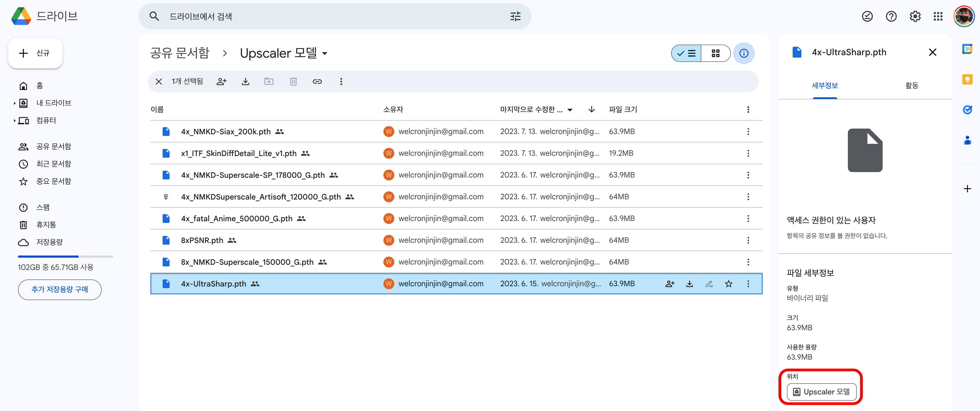This screenshot has height=411, width=980.
Task: Open 휴지통 in the sidebar
Action: point(46,225)
